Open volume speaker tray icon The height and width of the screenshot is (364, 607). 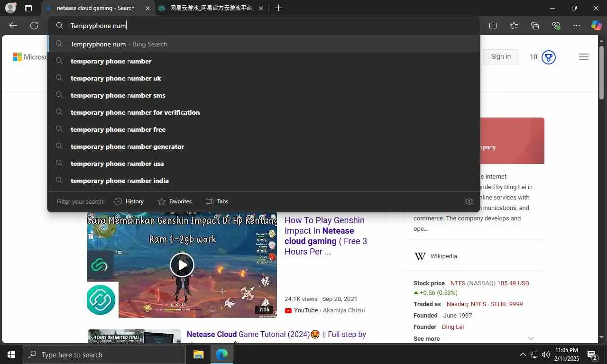(546, 355)
